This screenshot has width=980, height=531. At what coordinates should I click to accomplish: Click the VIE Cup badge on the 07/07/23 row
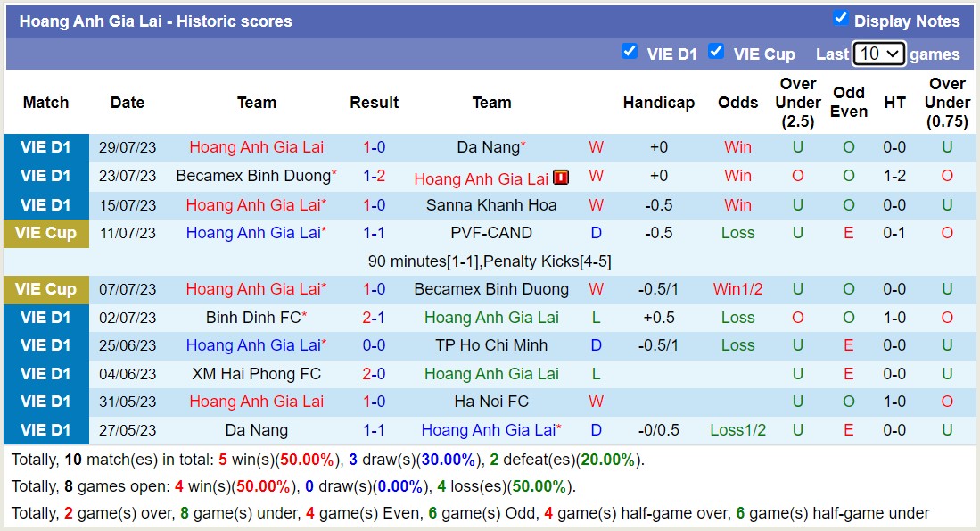coord(45,288)
